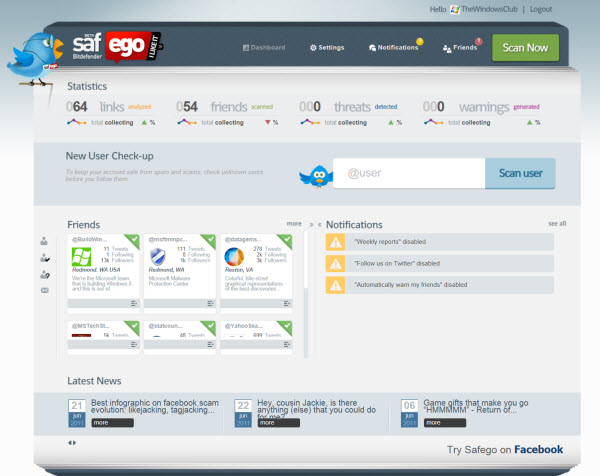Open the @MSTechSt card menu icon
Screen dimensions: 600x476
click(x=134, y=344)
